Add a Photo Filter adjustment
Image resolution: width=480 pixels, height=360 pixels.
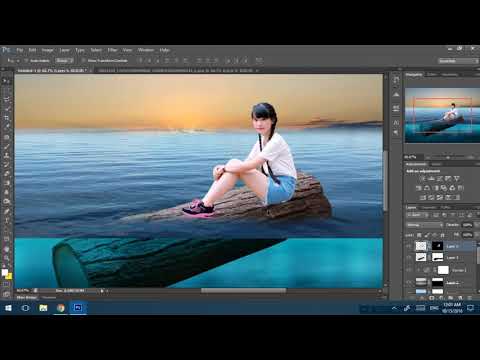pyautogui.click(x=444, y=188)
